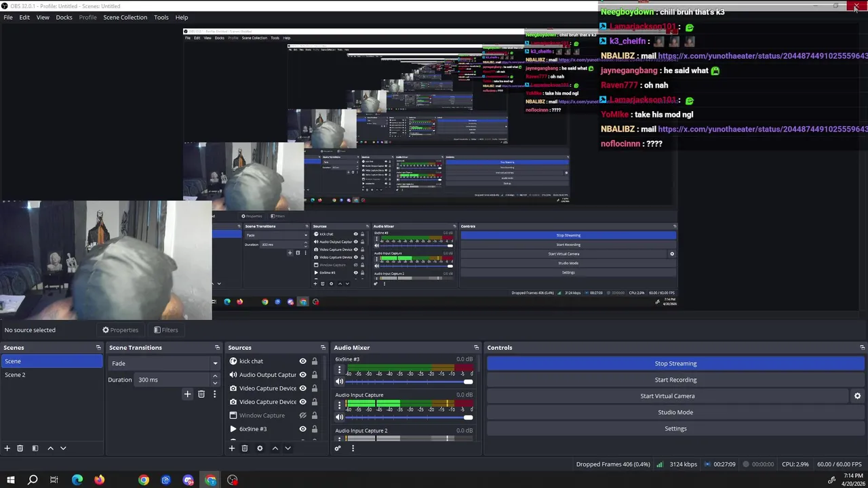Show the hidden Window Capture source
868x488 pixels.
(x=303, y=415)
